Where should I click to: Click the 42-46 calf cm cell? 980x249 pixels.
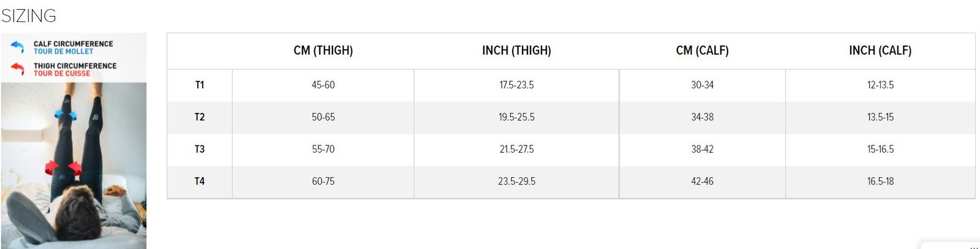tap(702, 182)
